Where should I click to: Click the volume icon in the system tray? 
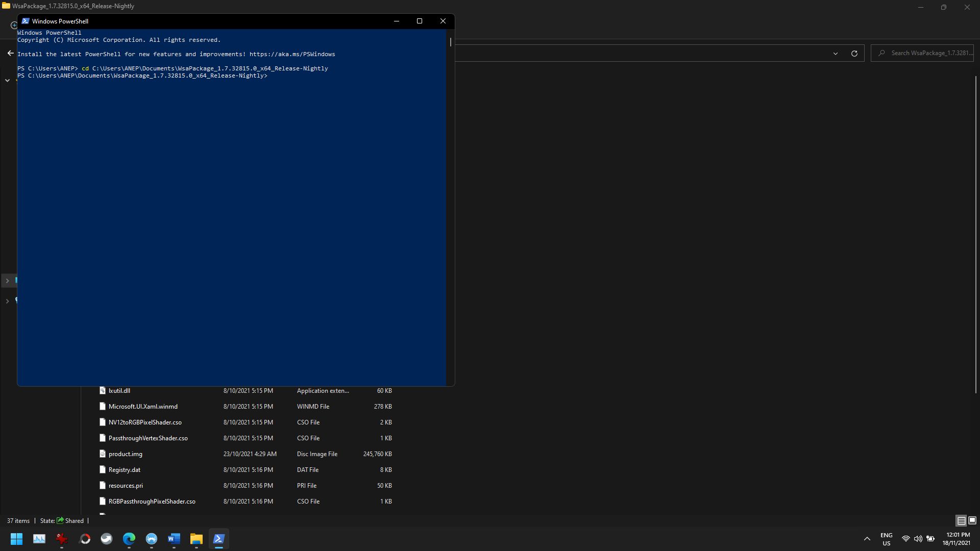[x=919, y=538]
